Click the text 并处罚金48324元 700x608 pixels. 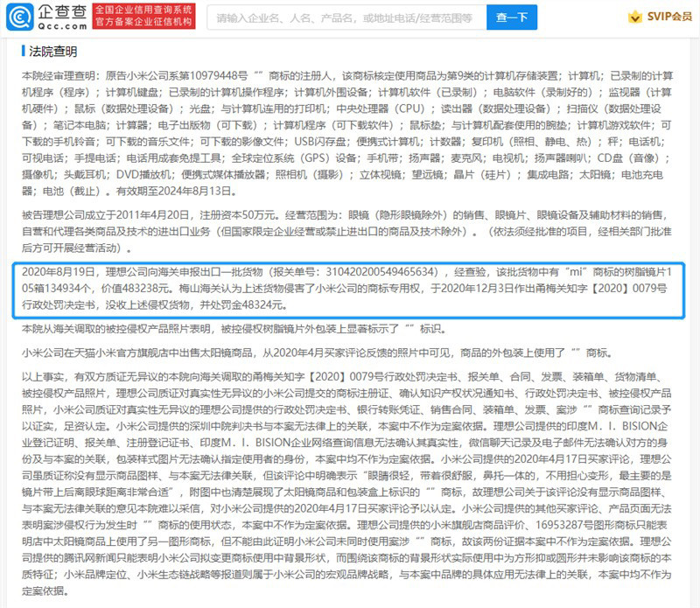(x=241, y=305)
